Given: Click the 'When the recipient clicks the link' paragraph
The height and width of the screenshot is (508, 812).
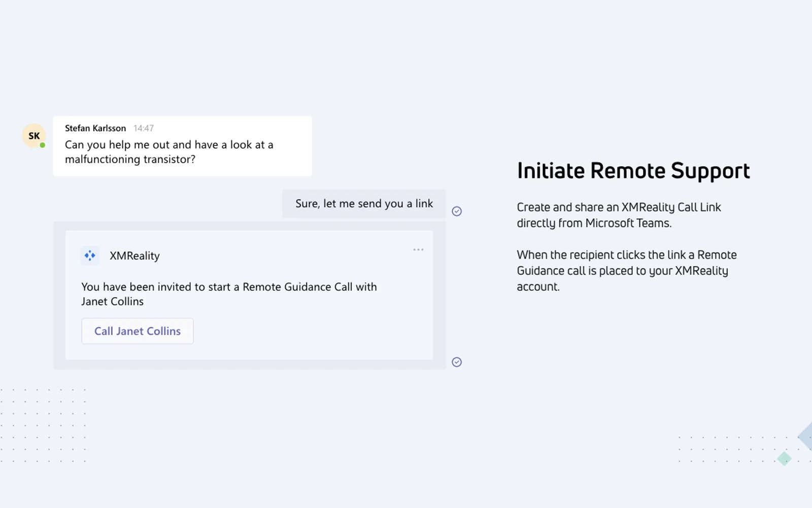Looking at the screenshot, I should 627,270.
